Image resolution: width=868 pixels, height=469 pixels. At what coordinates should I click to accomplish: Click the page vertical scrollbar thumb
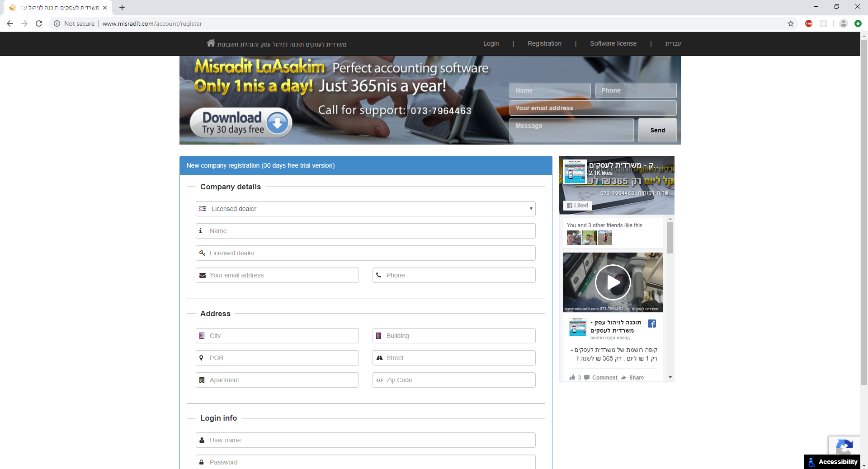point(864,212)
